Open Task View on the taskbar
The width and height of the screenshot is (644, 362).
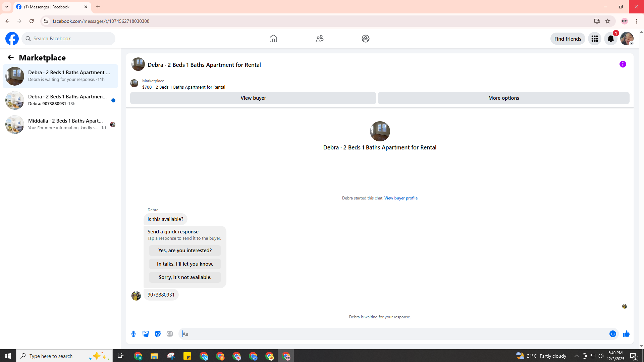coord(121,356)
